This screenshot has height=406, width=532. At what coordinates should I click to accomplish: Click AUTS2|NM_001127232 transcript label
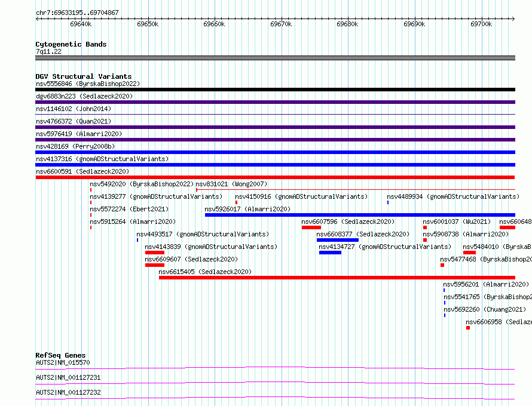(x=68, y=392)
